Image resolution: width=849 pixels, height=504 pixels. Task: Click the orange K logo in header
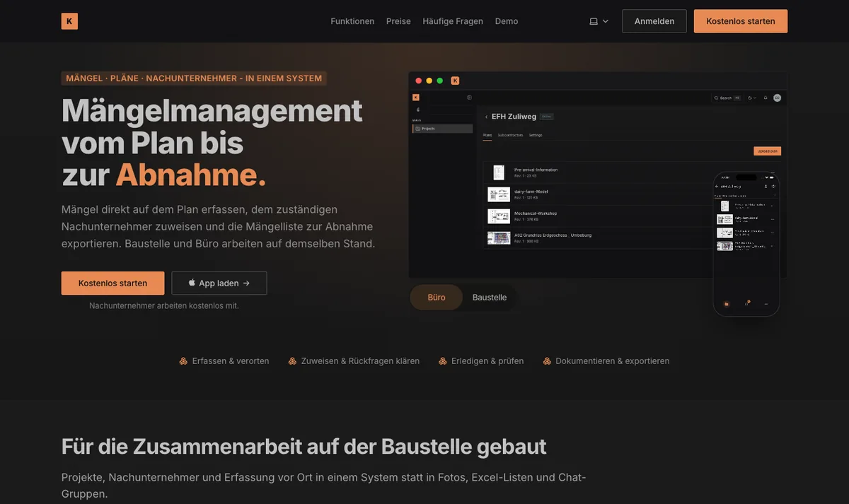(x=69, y=21)
